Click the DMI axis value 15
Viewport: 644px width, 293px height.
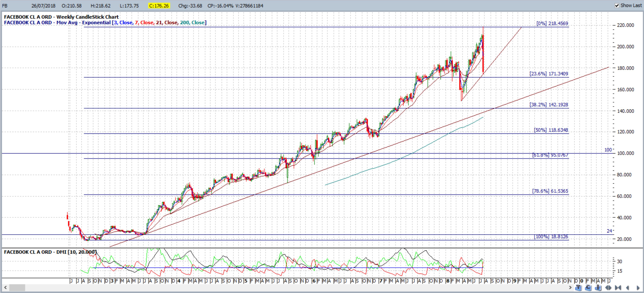pos(619,271)
